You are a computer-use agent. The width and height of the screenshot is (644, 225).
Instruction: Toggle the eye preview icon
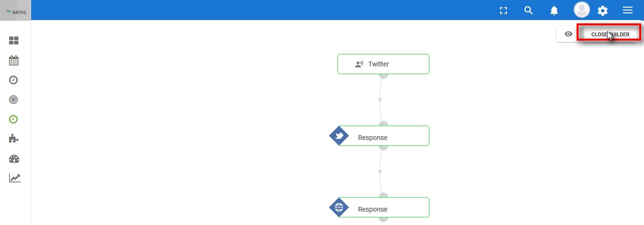pos(568,34)
